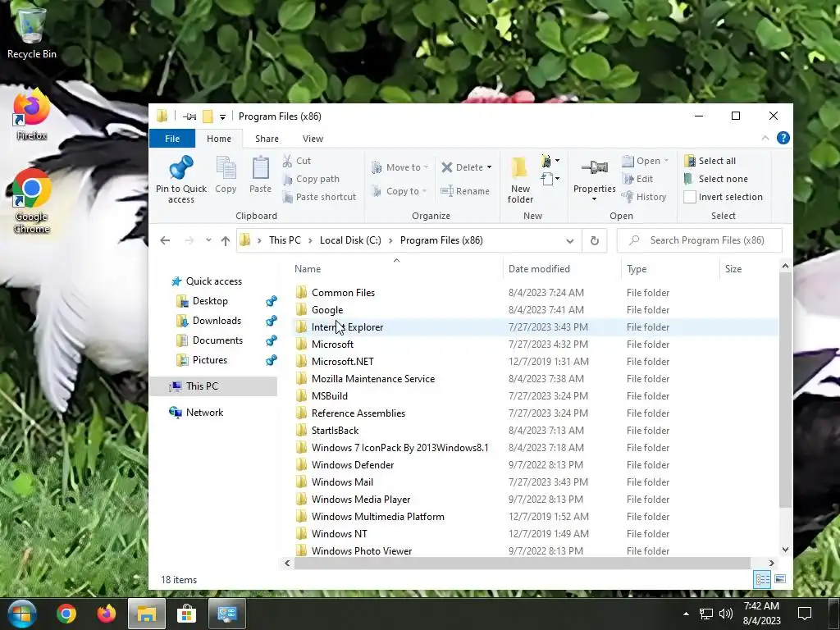Screen dimensions: 840x630
Task: Click Select none in ribbon
Action: click(715, 179)
